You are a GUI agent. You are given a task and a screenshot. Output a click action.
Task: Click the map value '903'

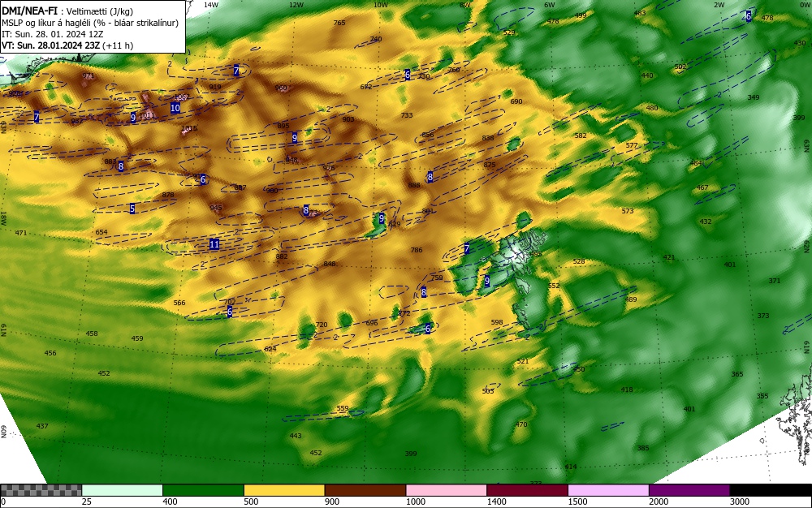tap(348, 119)
